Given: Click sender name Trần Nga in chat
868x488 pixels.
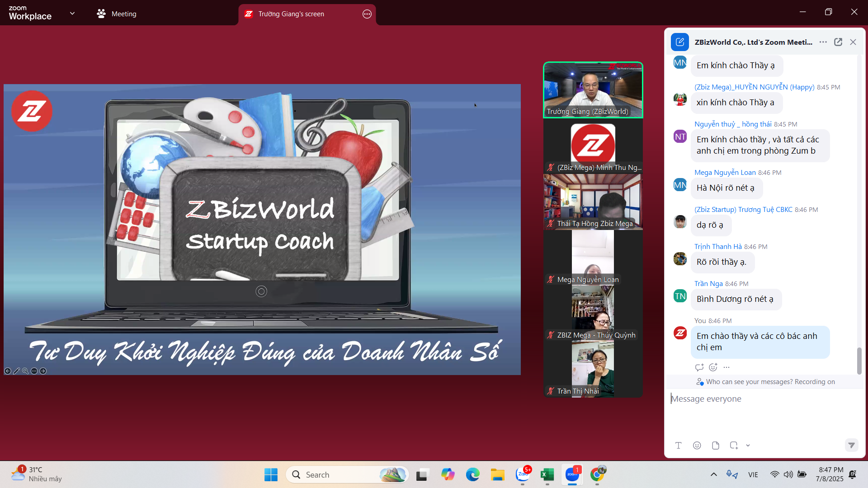Looking at the screenshot, I should point(708,284).
